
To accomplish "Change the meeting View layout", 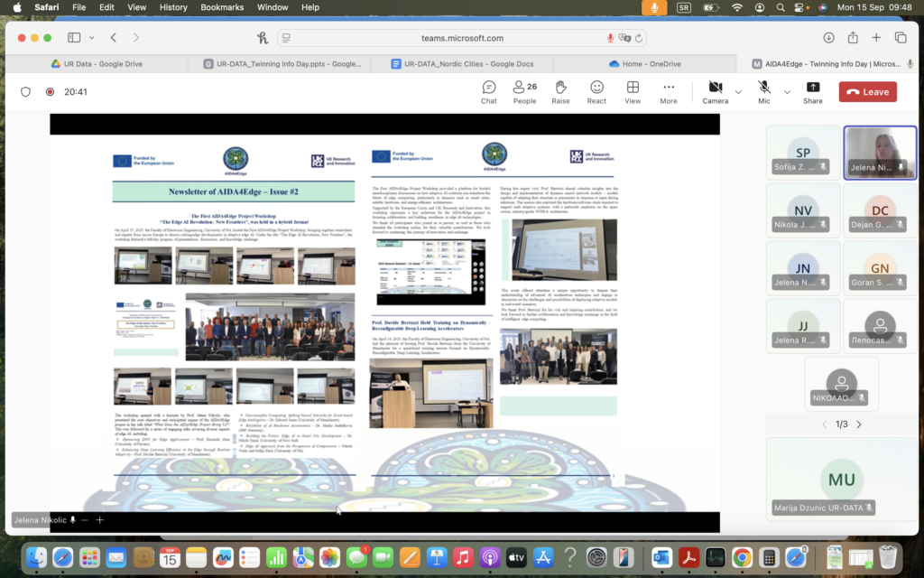I will [633, 91].
